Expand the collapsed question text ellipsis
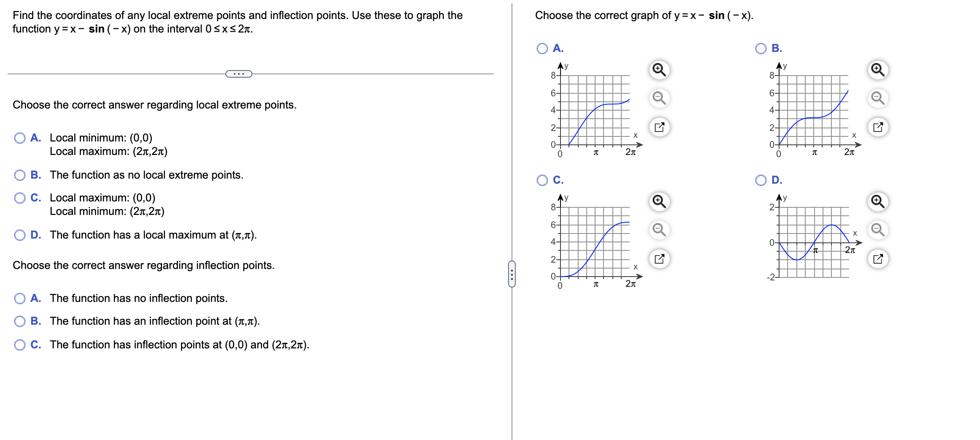Image resolution: width=980 pixels, height=440 pixels. tap(239, 74)
